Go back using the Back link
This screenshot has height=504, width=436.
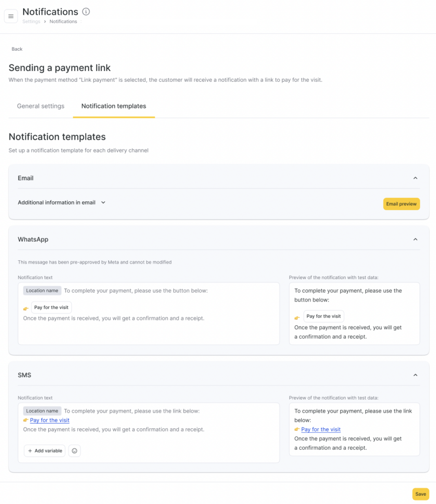tap(17, 49)
